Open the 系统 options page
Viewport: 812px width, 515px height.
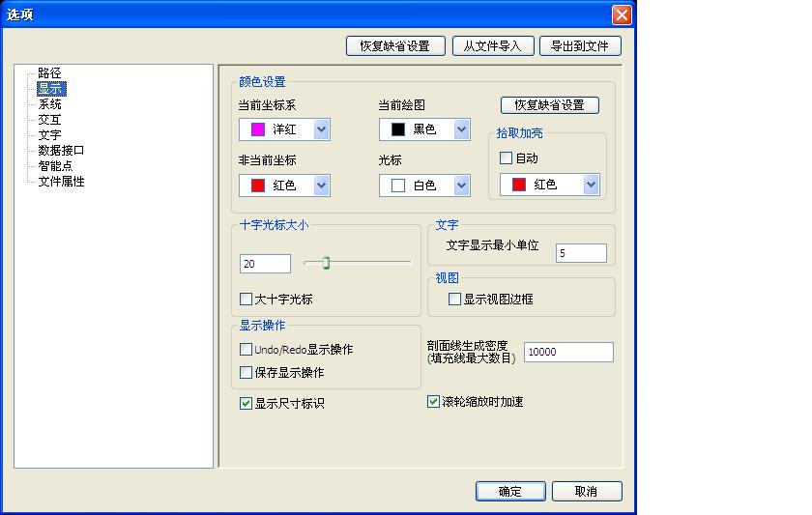pyautogui.click(x=49, y=104)
